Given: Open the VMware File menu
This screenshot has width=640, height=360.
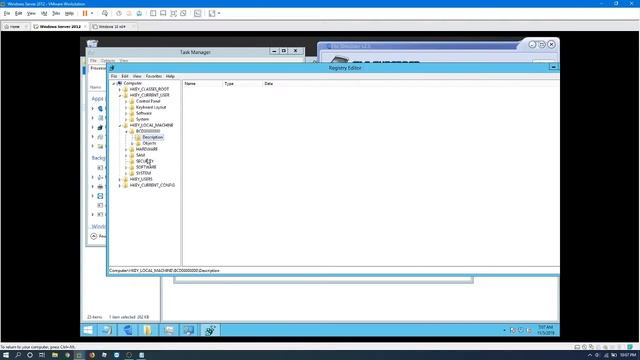Looking at the screenshot, I should (x=7, y=13).
